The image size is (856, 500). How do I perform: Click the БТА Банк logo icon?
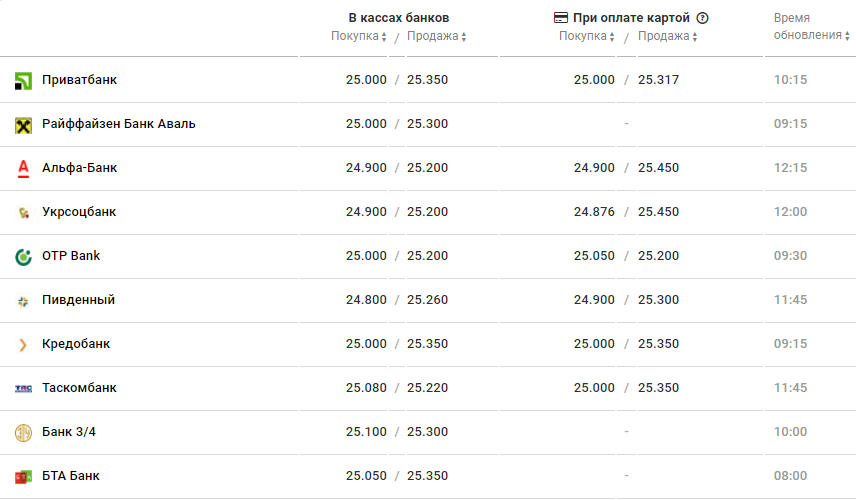click(x=24, y=477)
